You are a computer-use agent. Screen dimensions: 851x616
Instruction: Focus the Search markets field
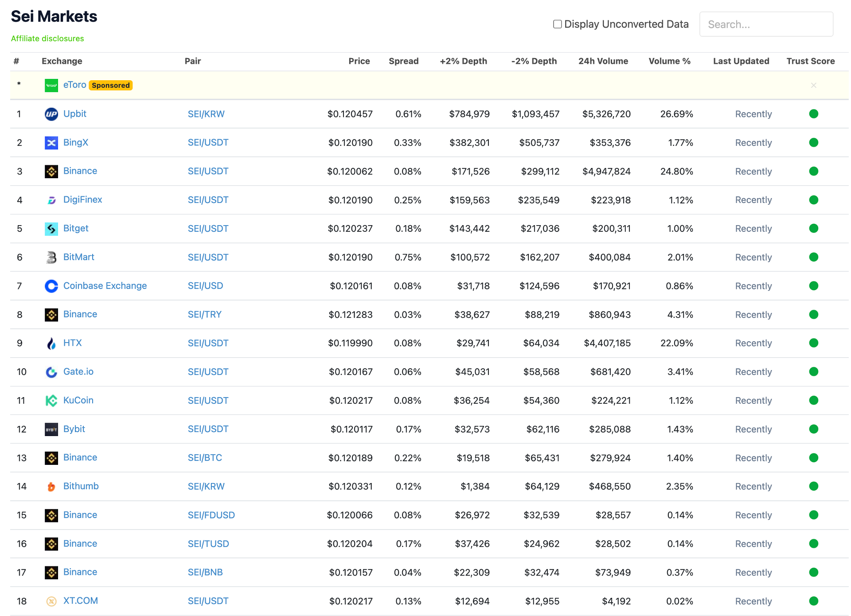pyautogui.click(x=766, y=24)
